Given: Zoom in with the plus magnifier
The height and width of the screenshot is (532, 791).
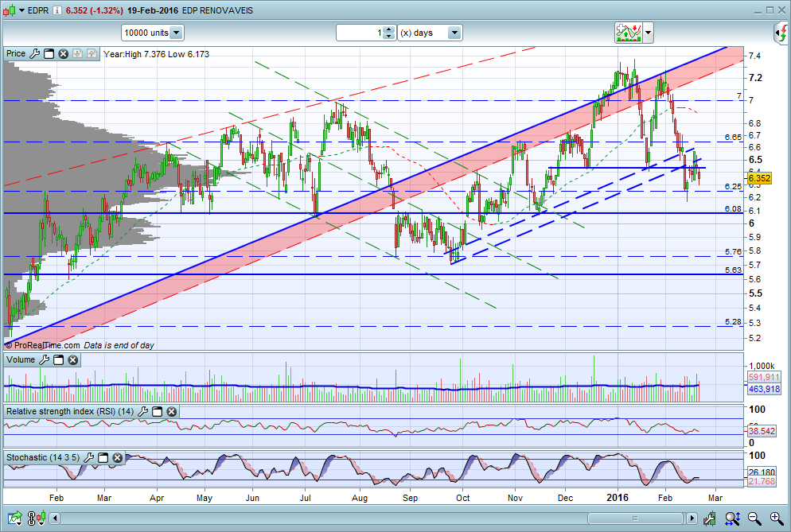Looking at the screenshot, I should (777, 518).
